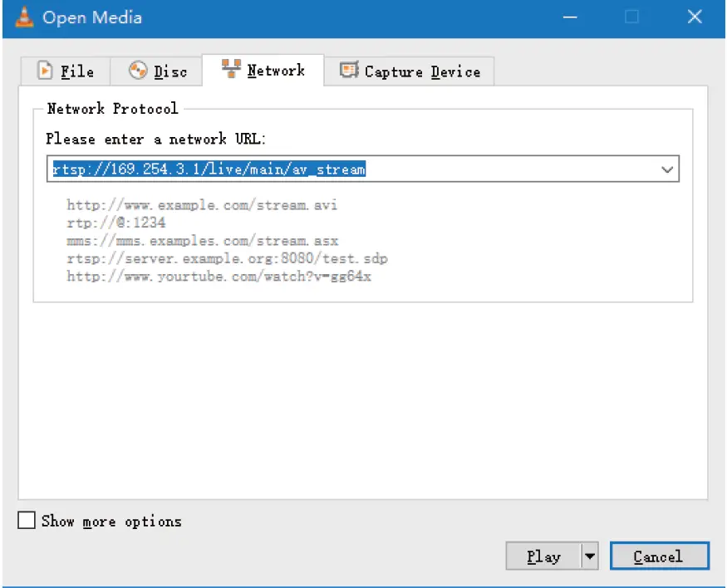The width and height of the screenshot is (727, 588).
Task: Click the "Open Media" title bar text
Action: (x=92, y=17)
